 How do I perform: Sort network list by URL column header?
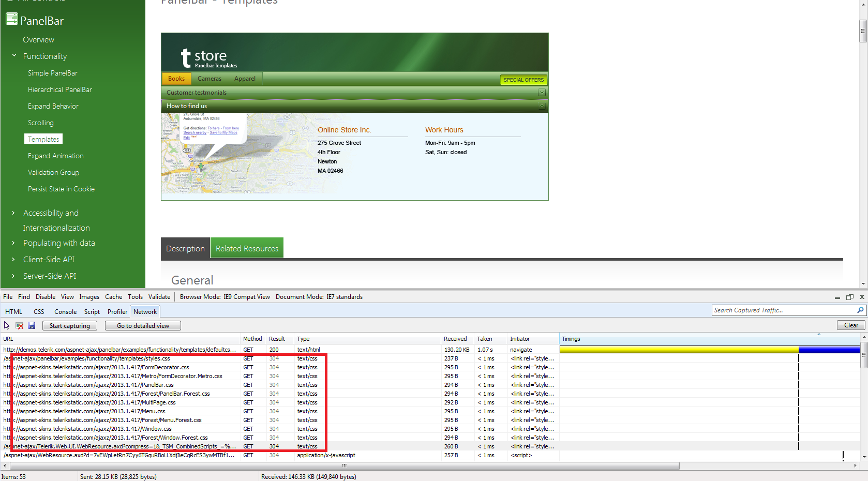click(121, 339)
